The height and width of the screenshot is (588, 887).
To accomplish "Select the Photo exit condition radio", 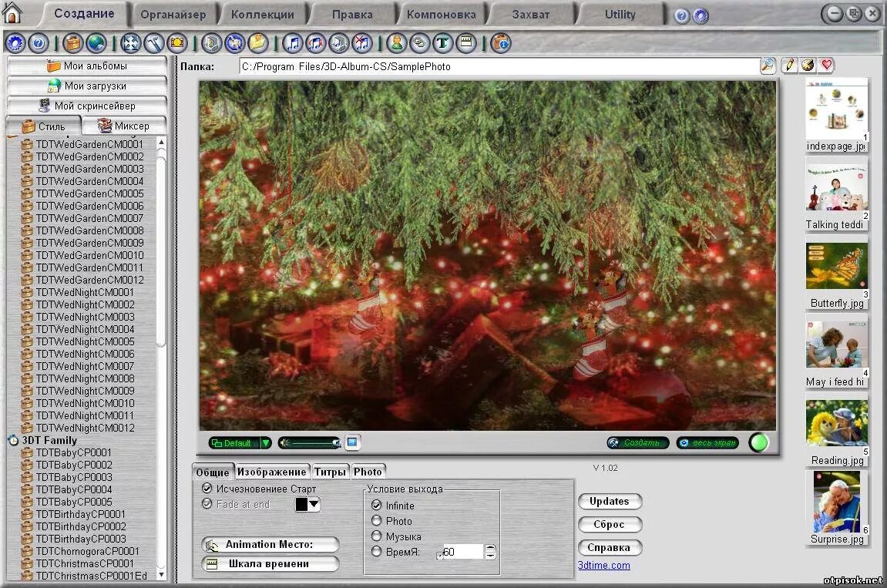I will click(x=377, y=520).
